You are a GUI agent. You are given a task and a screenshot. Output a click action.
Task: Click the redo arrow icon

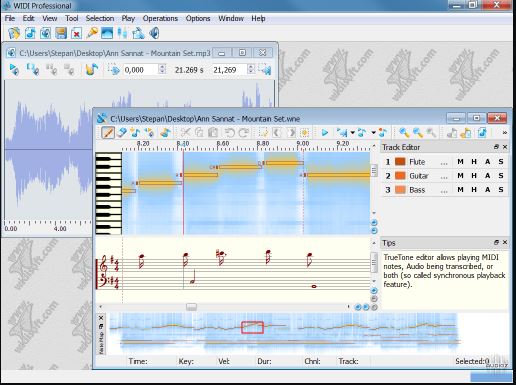tap(244, 133)
